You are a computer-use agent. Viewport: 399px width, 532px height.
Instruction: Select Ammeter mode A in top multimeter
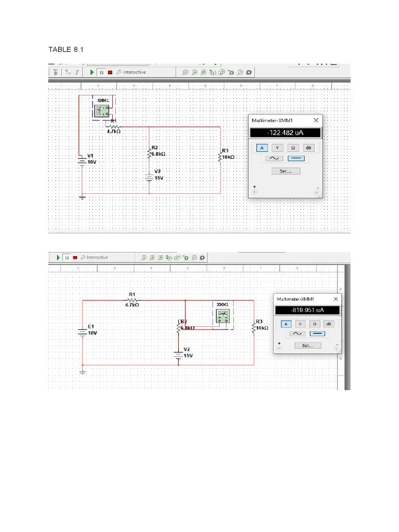(262, 148)
